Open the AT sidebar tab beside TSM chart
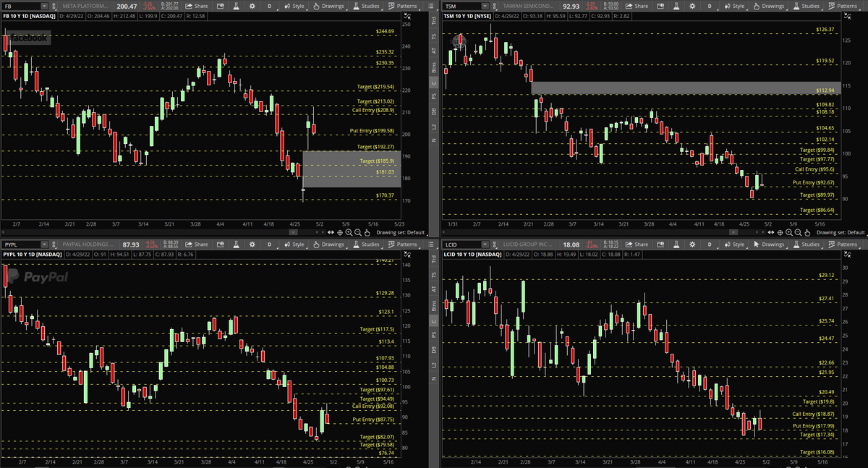The height and width of the screenshot is (468, 868). coord(435,52)
